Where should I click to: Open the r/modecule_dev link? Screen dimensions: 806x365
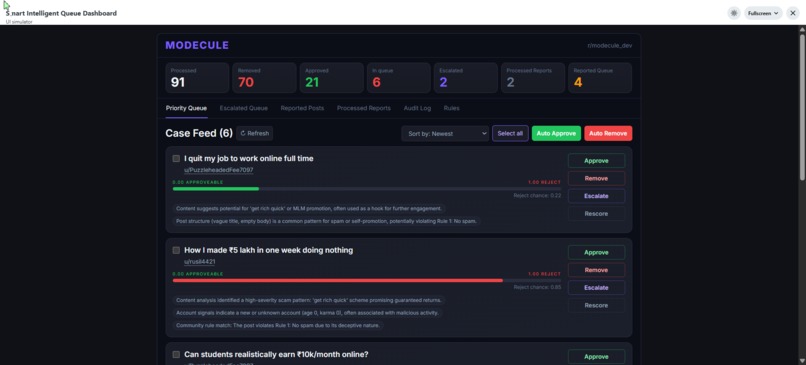(x=610, y=45)
